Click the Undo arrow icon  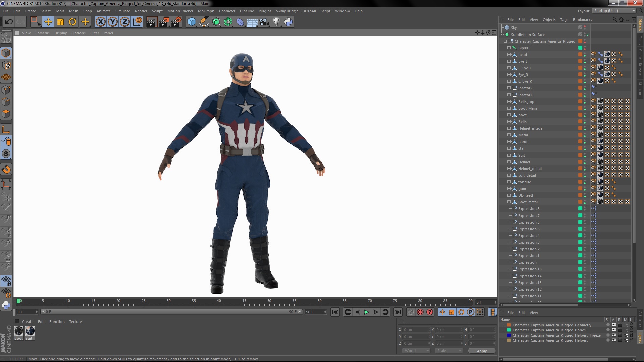[9, 22]
